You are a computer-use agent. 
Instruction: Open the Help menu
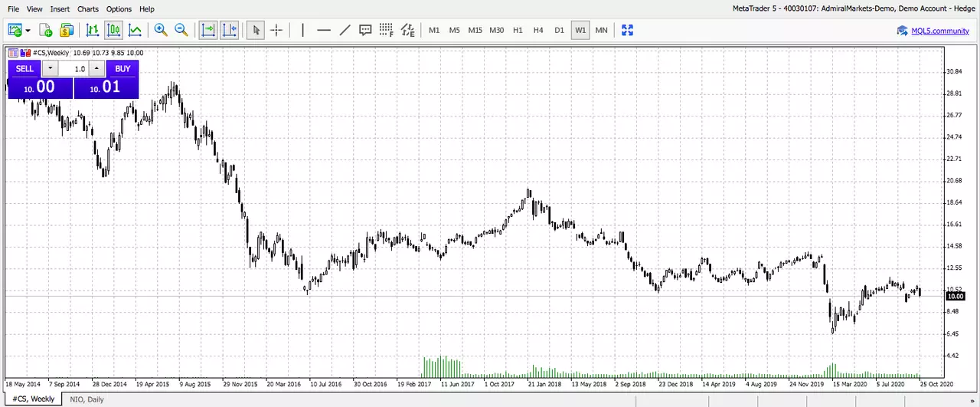click(x=147, y=9)
